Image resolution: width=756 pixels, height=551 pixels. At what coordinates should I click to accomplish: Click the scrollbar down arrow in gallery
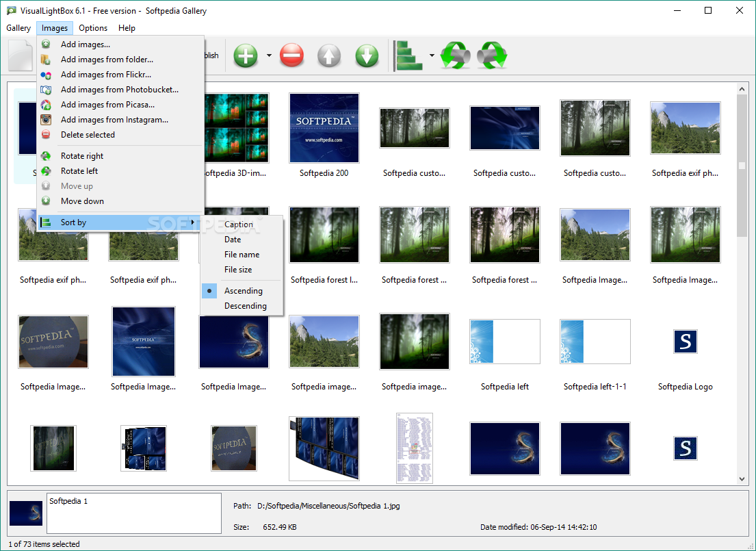742,479
